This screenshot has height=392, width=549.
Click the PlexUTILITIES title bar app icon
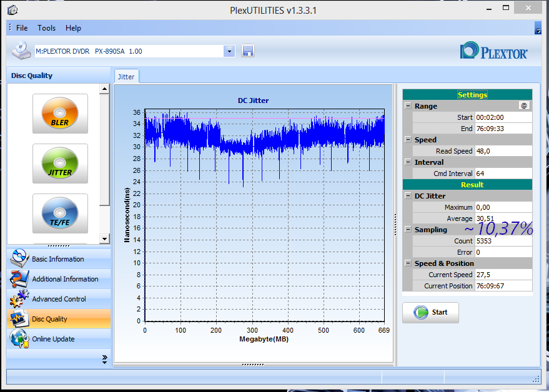coord(12,10)
